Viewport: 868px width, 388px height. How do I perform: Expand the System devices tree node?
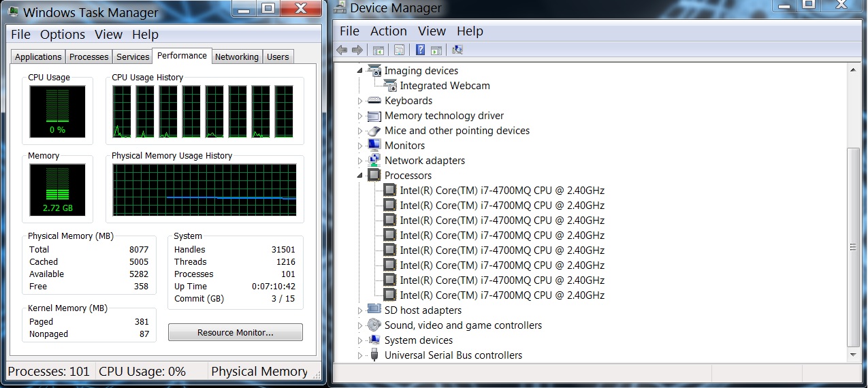pos(360,340)
